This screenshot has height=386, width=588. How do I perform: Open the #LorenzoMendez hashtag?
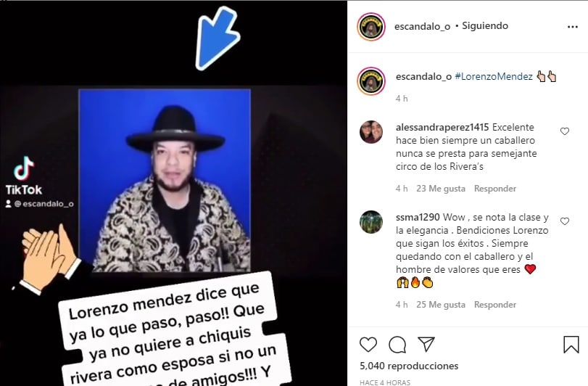494,76
